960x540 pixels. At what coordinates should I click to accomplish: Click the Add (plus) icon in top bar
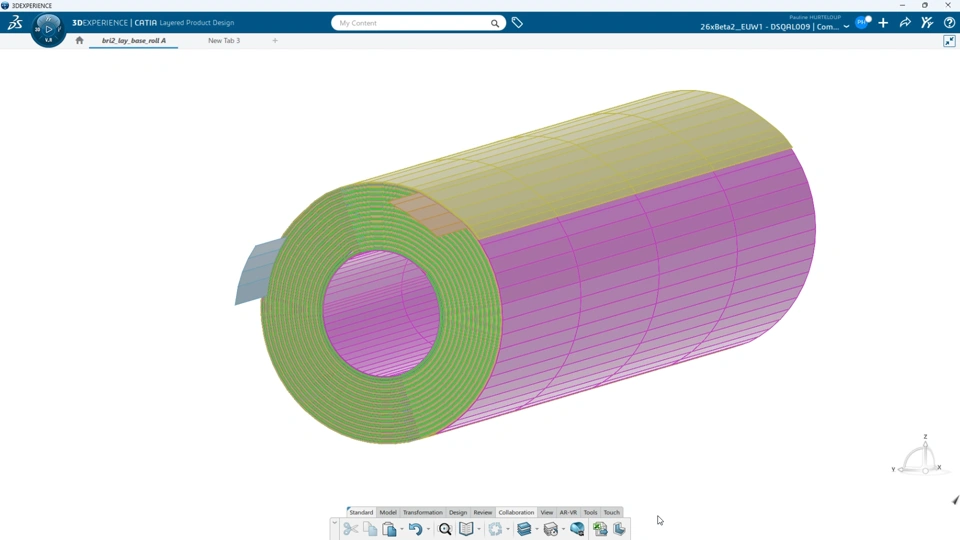point(883,23)
